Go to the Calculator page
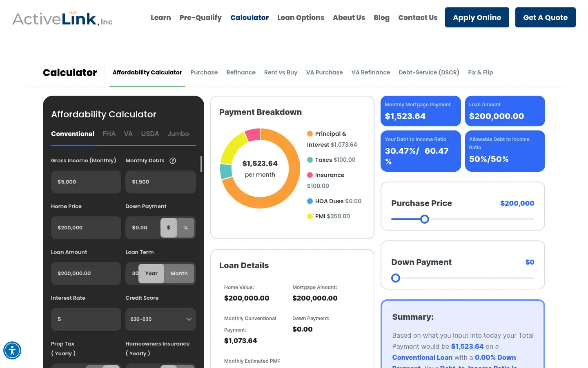Screen dimensions: 588x368 pos(249,18)
